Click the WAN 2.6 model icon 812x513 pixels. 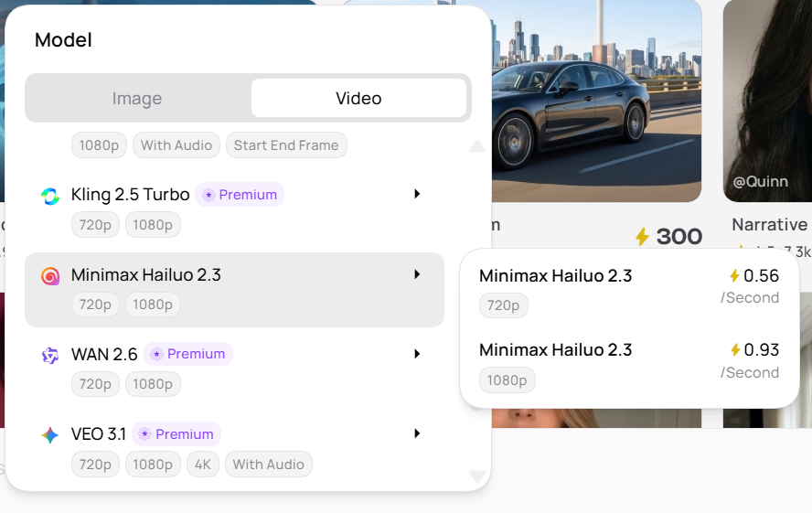50,356
